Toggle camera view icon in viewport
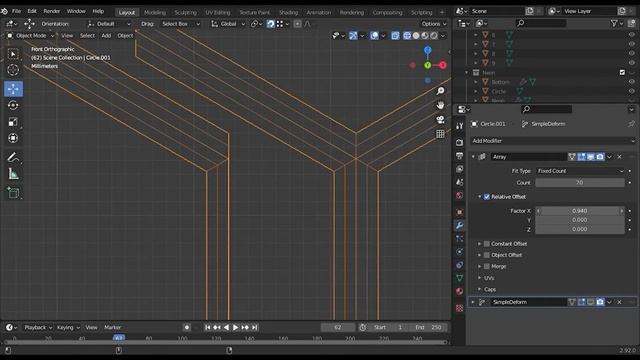This screenshot has width=640, height=360. pos(440,120)
